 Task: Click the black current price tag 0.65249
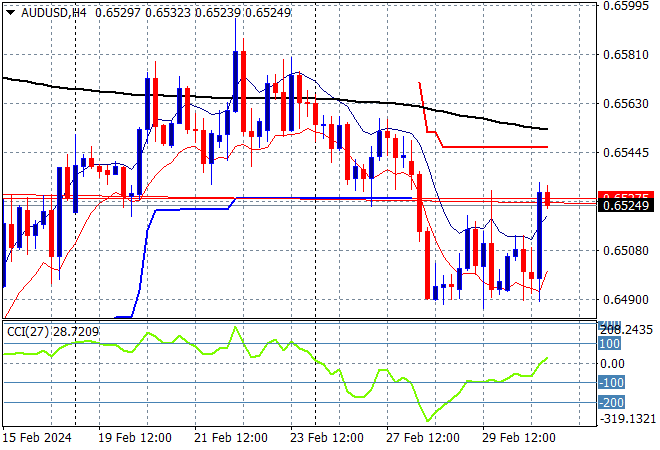626,206
